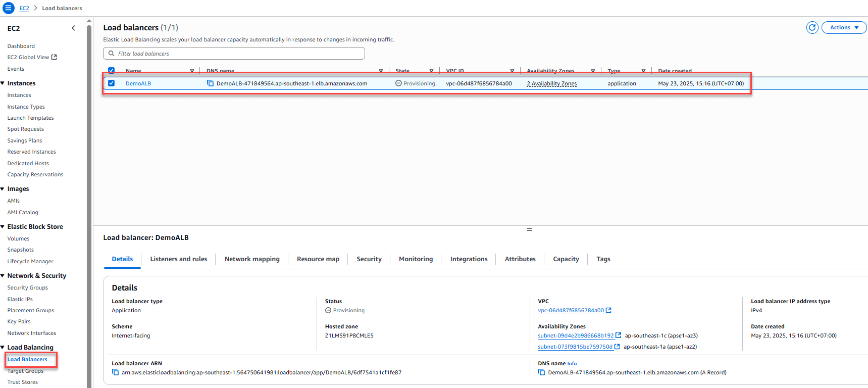This screenshot has width=868, height=388.
Task: Open the Actions dropdown
Action: (844, 28)
